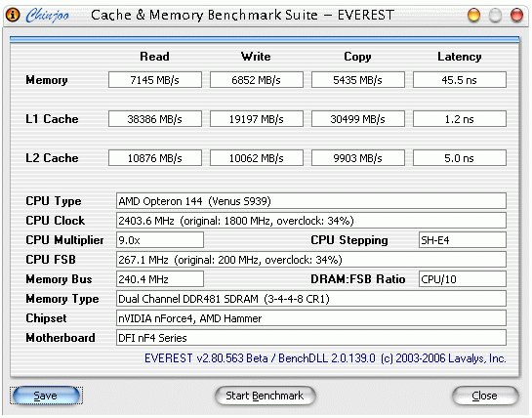Image resolution: width=532 pixels, height=418 pixels.
Task: Click the orange minimize orb button
Action: 473,16
